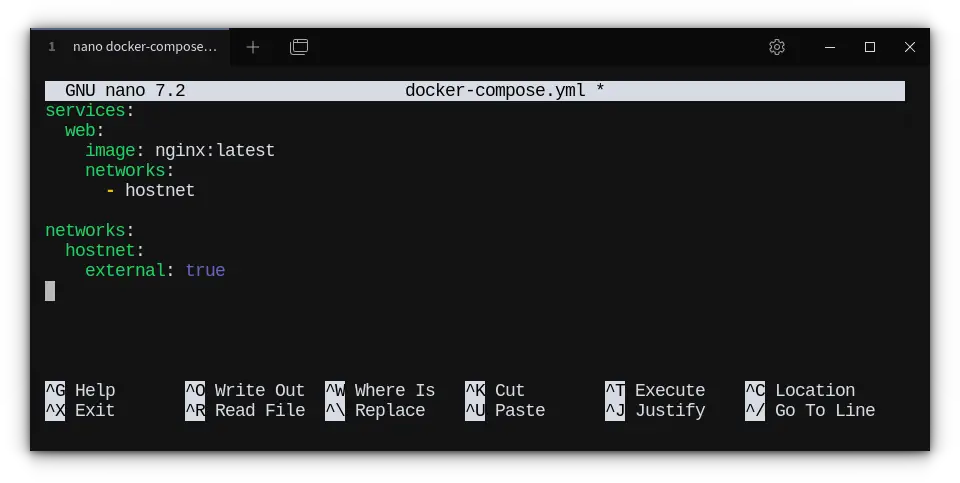Click the ^\ Replace shortcut

tap(375, 410)
